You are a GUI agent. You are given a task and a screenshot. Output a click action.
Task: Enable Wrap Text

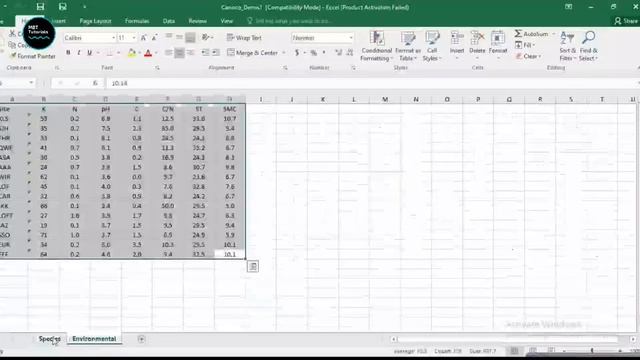[x=244, y=38]
